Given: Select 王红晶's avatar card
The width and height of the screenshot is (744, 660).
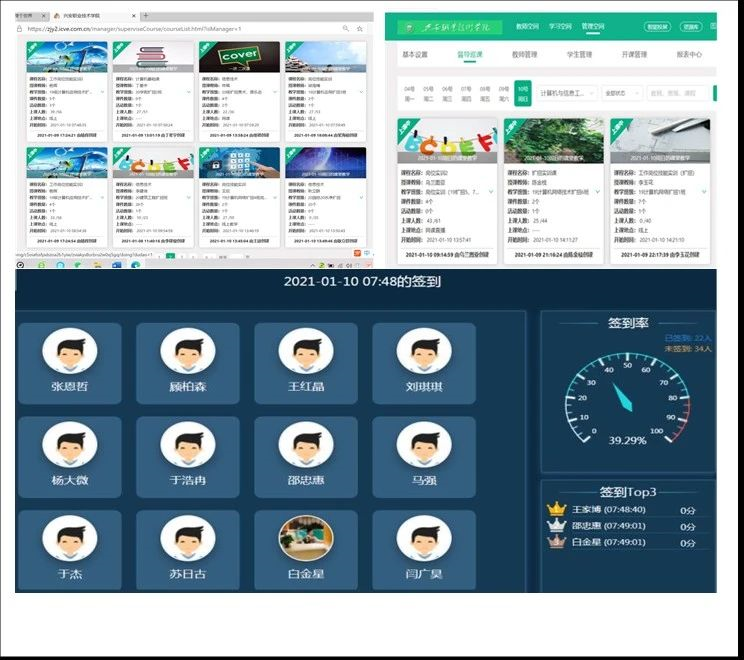Looking at the screenshot, I should 306,363.
